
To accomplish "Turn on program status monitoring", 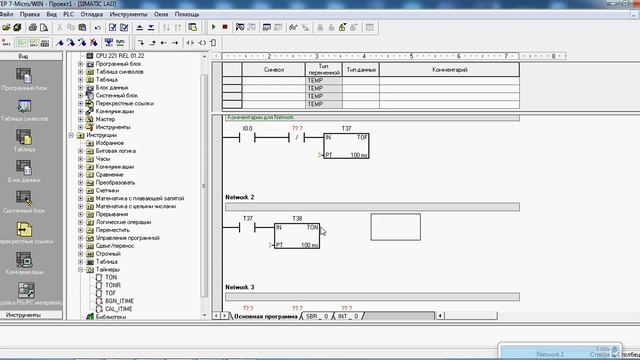I will coord(240,27).
